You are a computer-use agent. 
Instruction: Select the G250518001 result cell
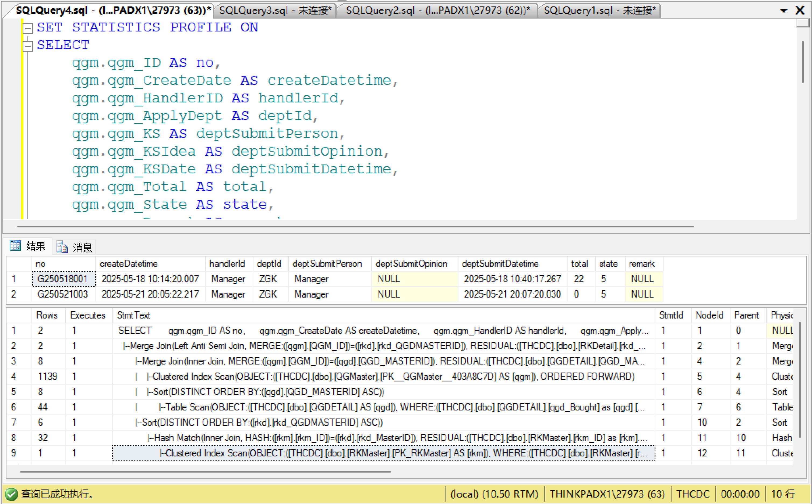[63, 279]
